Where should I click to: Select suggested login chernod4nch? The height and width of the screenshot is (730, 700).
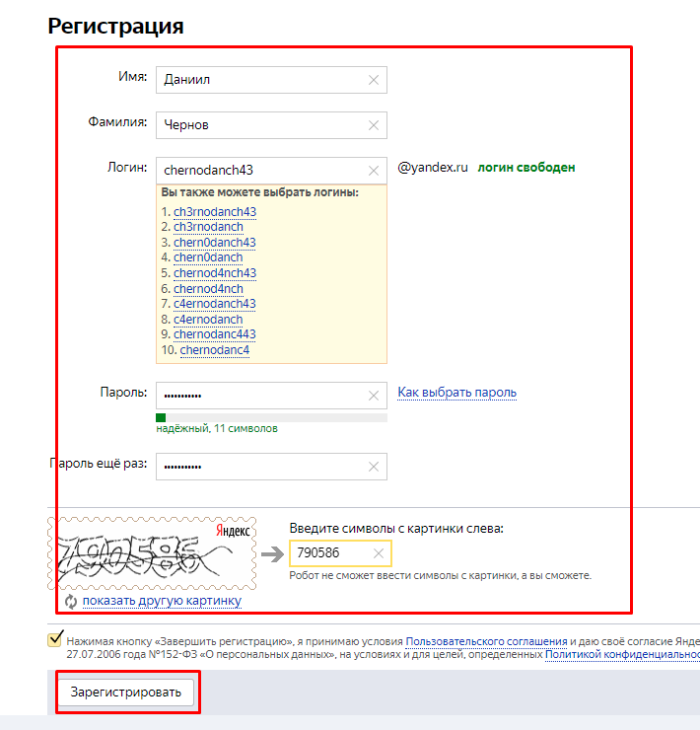(208, 289)
